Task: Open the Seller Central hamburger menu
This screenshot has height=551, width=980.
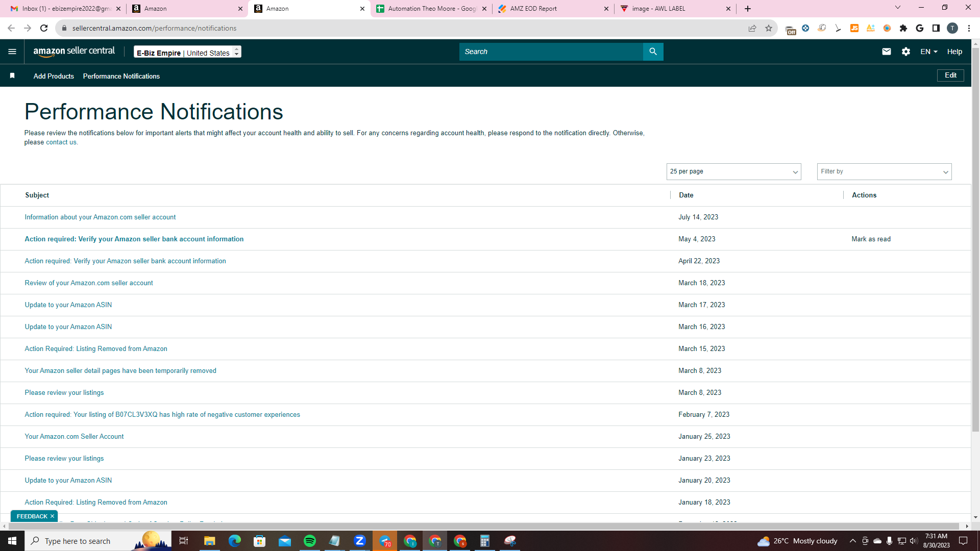Action: click(x=12, y=52)
